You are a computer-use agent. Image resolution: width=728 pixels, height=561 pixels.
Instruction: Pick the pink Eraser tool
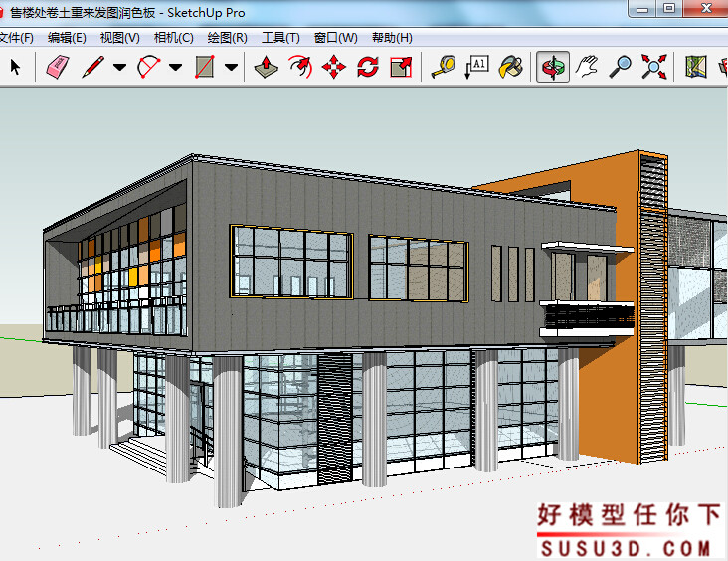click(x=58, y=67)
